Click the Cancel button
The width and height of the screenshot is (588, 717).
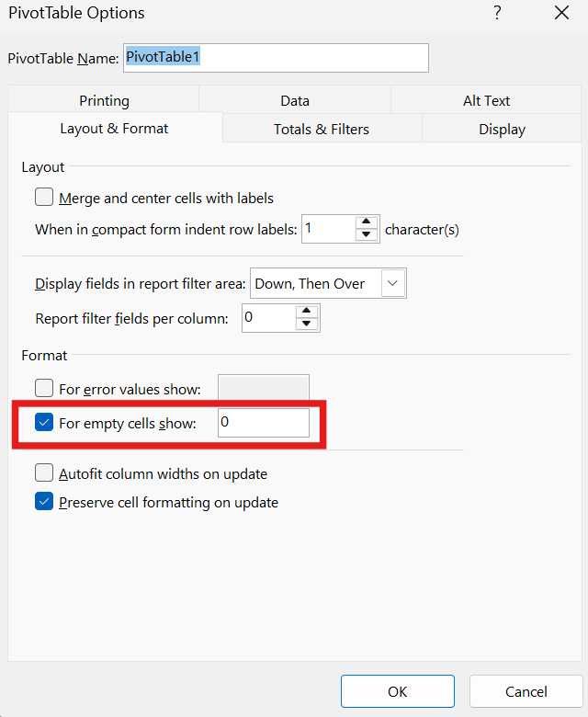(526, 691)
